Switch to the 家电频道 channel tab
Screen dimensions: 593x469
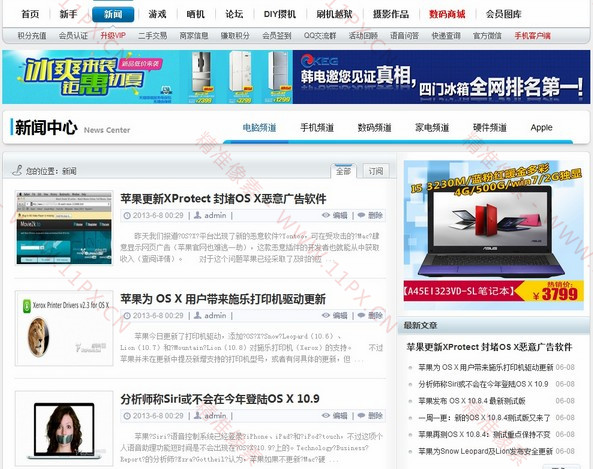point(432,128)
